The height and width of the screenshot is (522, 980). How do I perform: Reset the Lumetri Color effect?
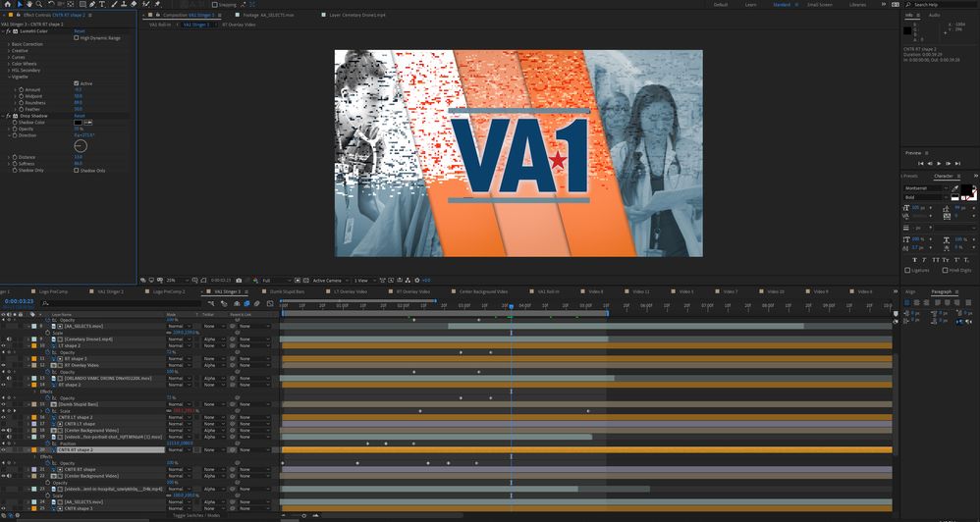click(x=80, y=31)
